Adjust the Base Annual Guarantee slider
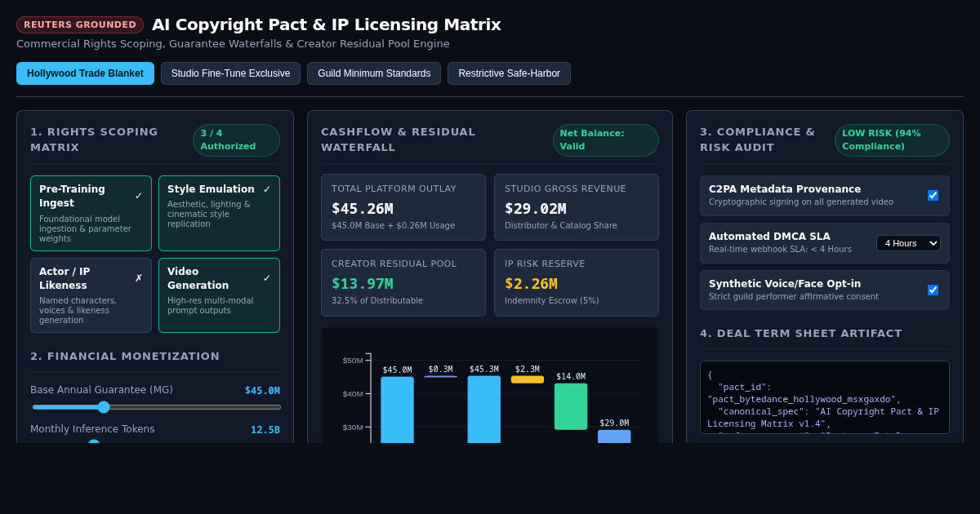This screenshot has height=514, width=980. point(156,407)
